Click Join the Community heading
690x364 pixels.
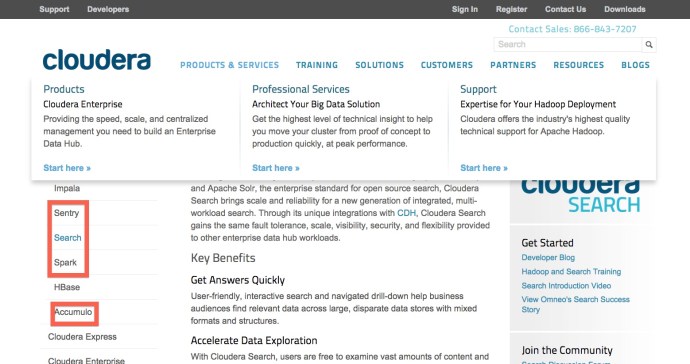click(x=567, y=350)
